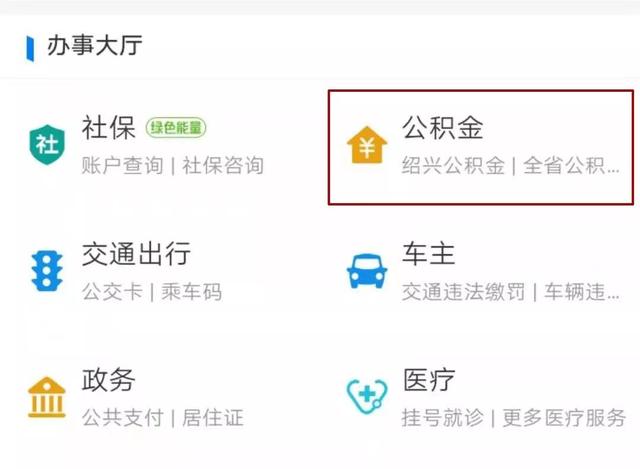Open the 医疗 heading

(429, 380)
